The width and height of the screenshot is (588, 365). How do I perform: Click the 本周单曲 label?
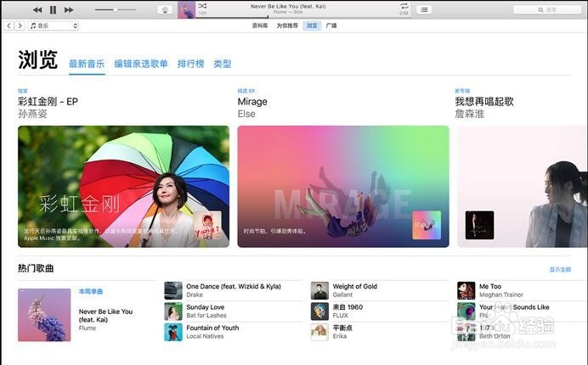point(91,291)
